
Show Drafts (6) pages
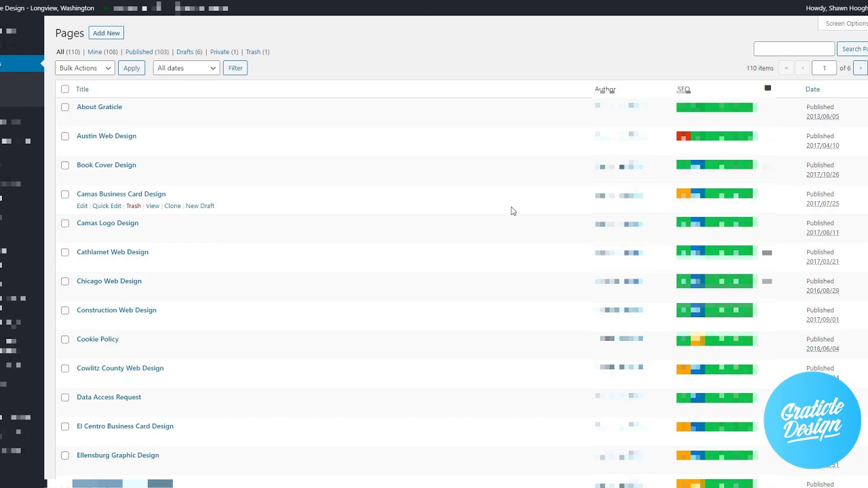(x=189, y=52)
